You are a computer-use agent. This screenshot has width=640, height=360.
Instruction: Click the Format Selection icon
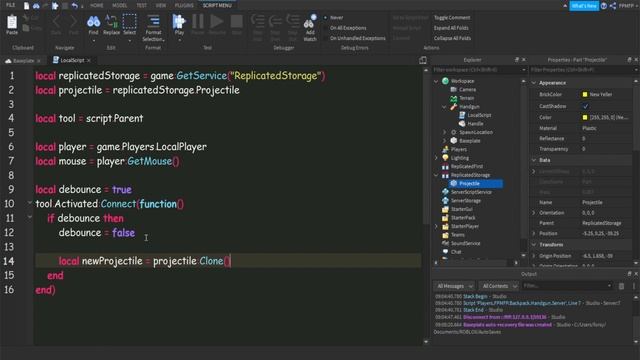tap(153, 21)
